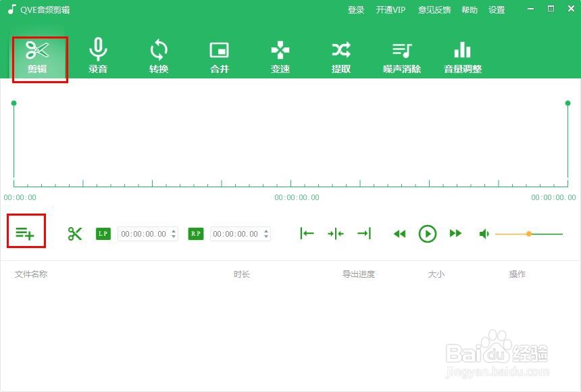Image resolution: width=581 pixels, height=392 pixels.
Task: Open 意见反馈 feedback
Action: coord(434,10)
